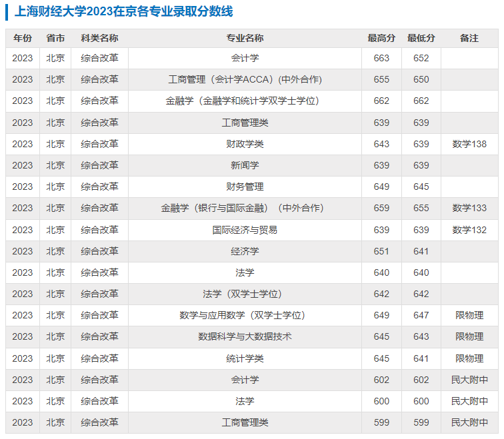Click the lowest score 645 for 财务管理
504x439 pixels.
[x=421, y=187]
